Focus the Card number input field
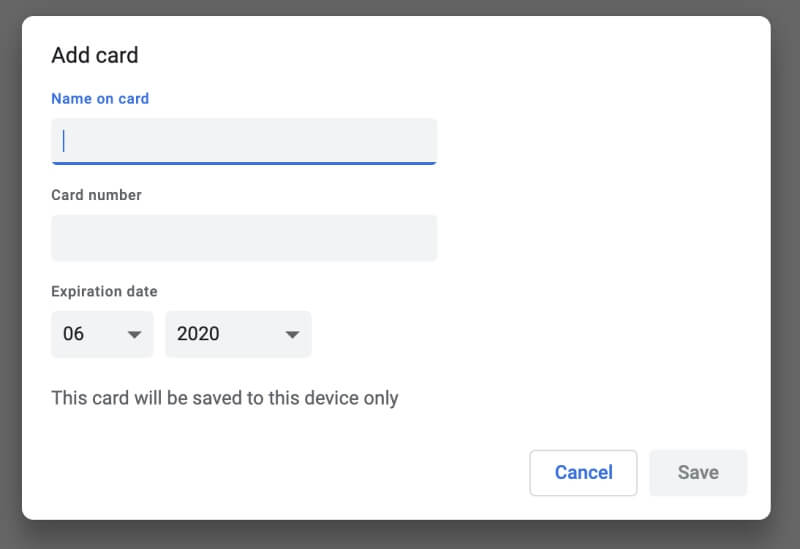Viewport: 800px width, 549px height. pyautogui.click(x=244, y=238)
